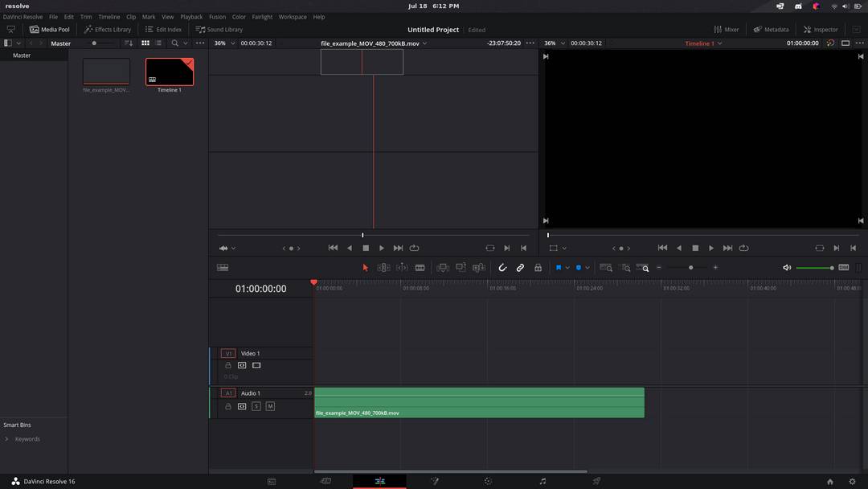The width and height of the screenshot is (868, 489).
Task: Stop playback in the source viewer
Action: pos(366,248)
